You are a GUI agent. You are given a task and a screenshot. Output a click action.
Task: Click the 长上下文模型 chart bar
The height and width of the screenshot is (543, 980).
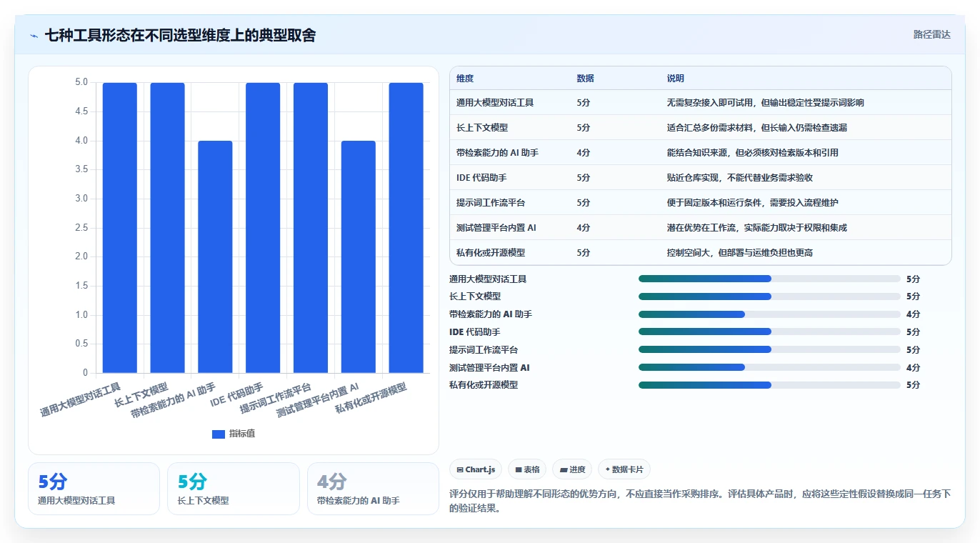pyautogui.click(x=167, y=228)
